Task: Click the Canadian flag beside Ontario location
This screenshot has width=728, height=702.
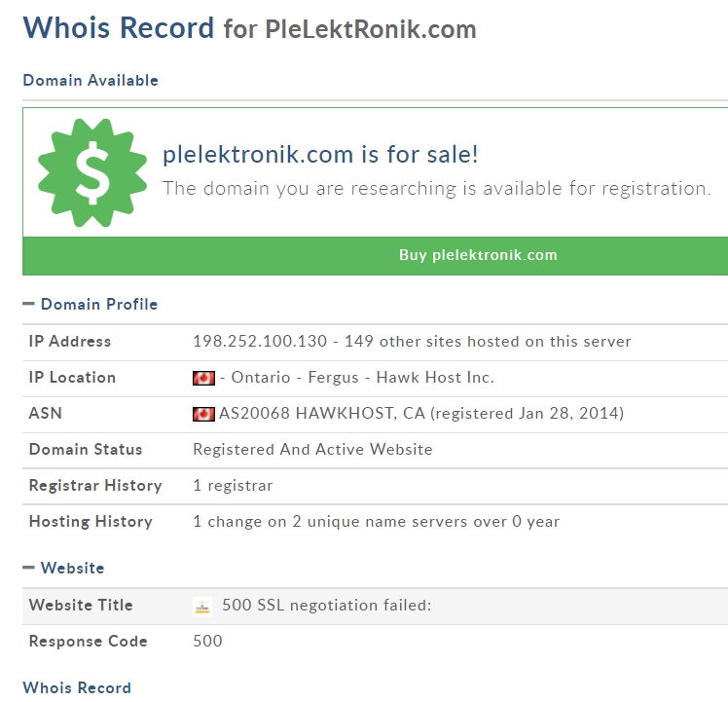Action: tap(203, 378)
